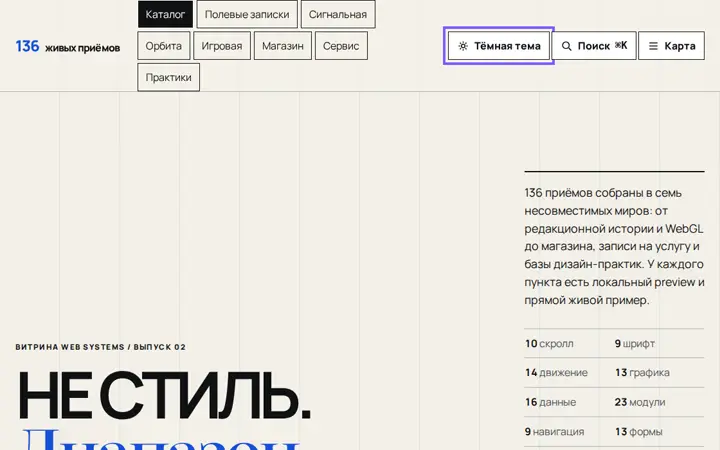
Task: Click the '10 скролл' stat
Action: pyautogui.click(x=550, y=343)
